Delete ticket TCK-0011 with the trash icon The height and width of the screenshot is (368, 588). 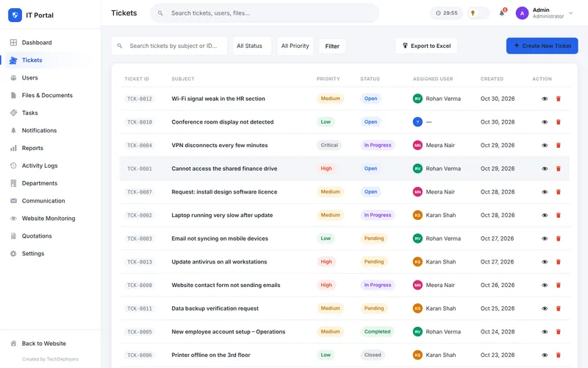pos(558,308)
